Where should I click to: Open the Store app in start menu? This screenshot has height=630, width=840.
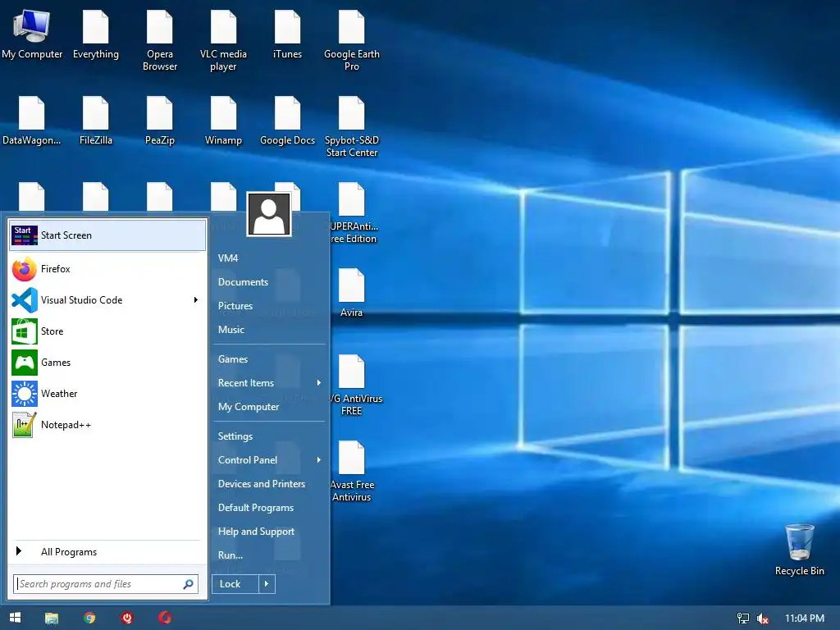click(x=107, y=331)
